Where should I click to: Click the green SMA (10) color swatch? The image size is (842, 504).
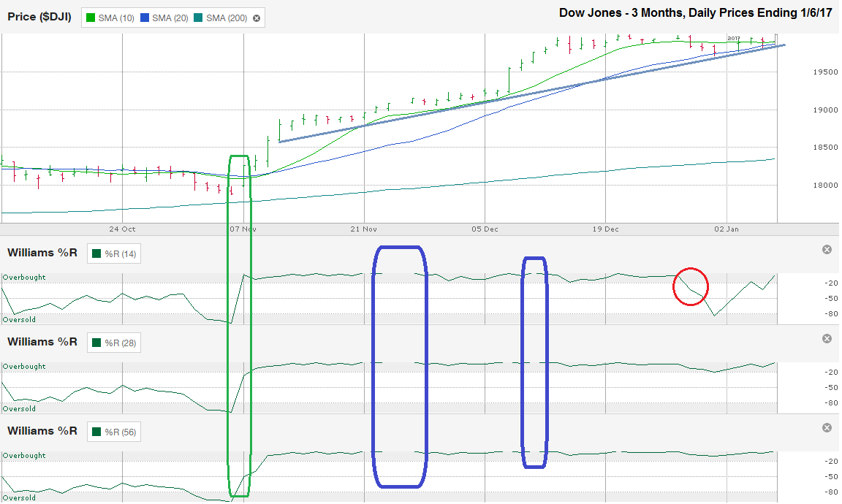click(91, 18)
